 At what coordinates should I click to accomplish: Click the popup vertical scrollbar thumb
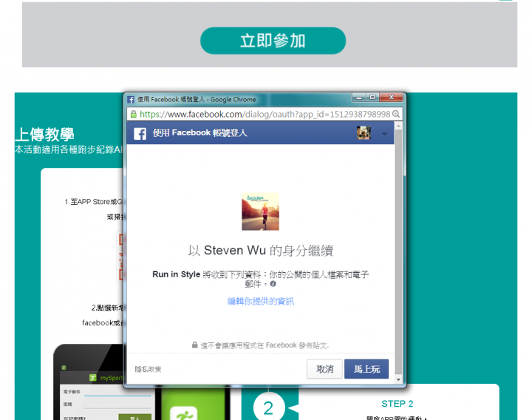(x=398, y=252)
